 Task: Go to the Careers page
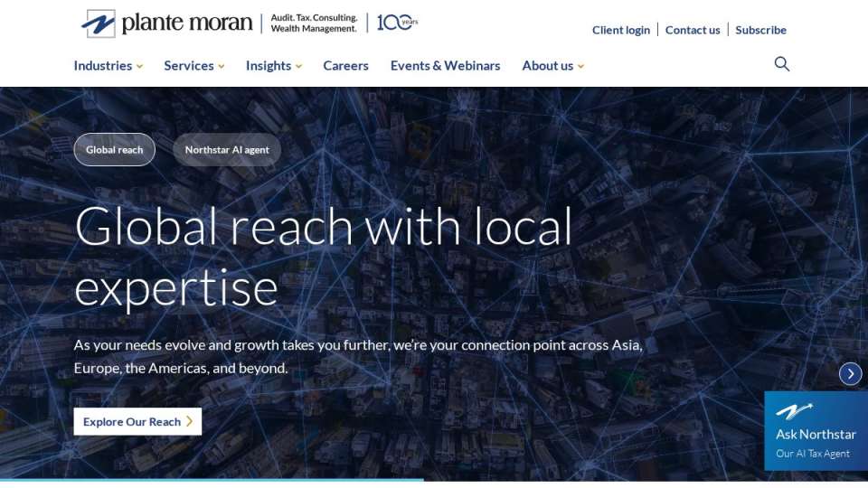tap(345, 66)
